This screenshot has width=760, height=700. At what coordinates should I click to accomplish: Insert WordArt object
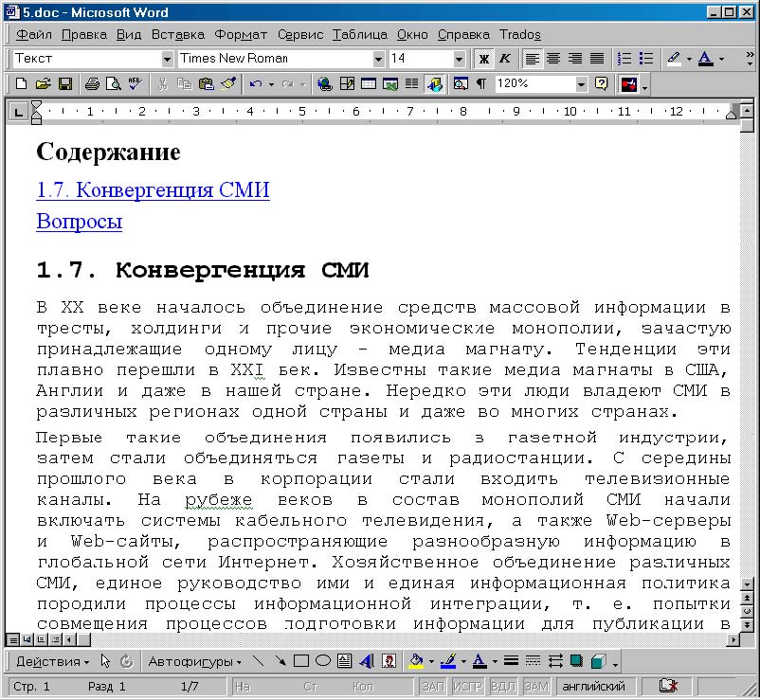pyautogui.click(x=367, y=661)
